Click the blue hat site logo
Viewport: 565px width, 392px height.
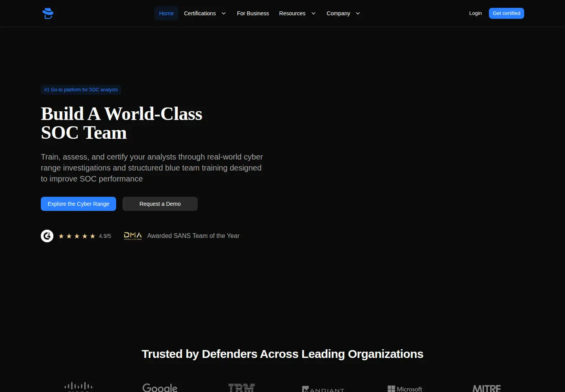[48, 13]
